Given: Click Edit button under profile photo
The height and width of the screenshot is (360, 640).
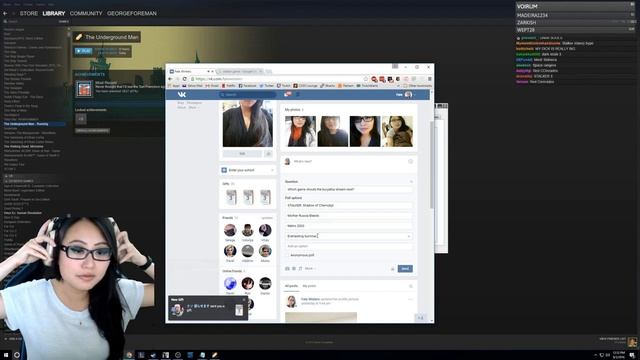Looking at the screenshot, I should pyautogui.click(x=242, y=154).
